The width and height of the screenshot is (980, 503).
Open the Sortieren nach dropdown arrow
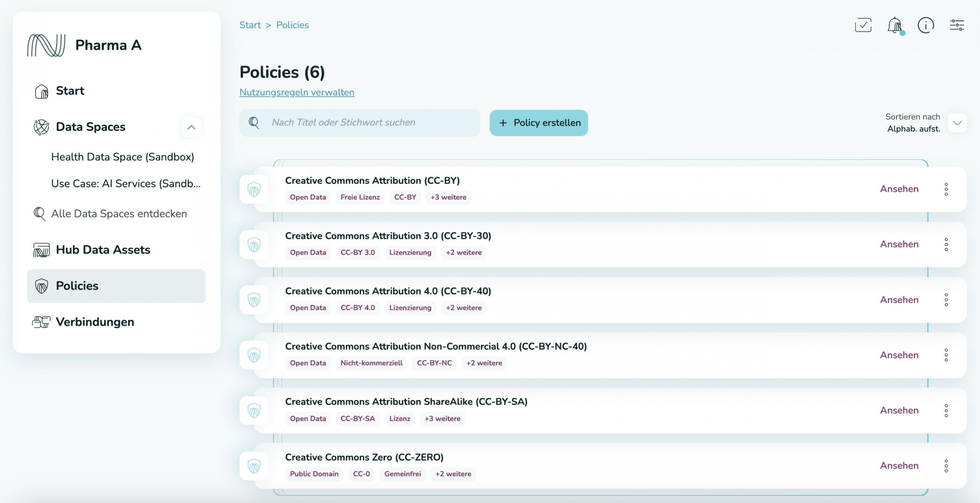(957, 123)
